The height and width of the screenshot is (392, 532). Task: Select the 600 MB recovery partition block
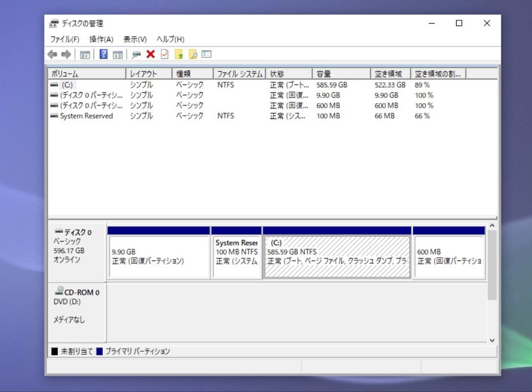click(449, 253)
